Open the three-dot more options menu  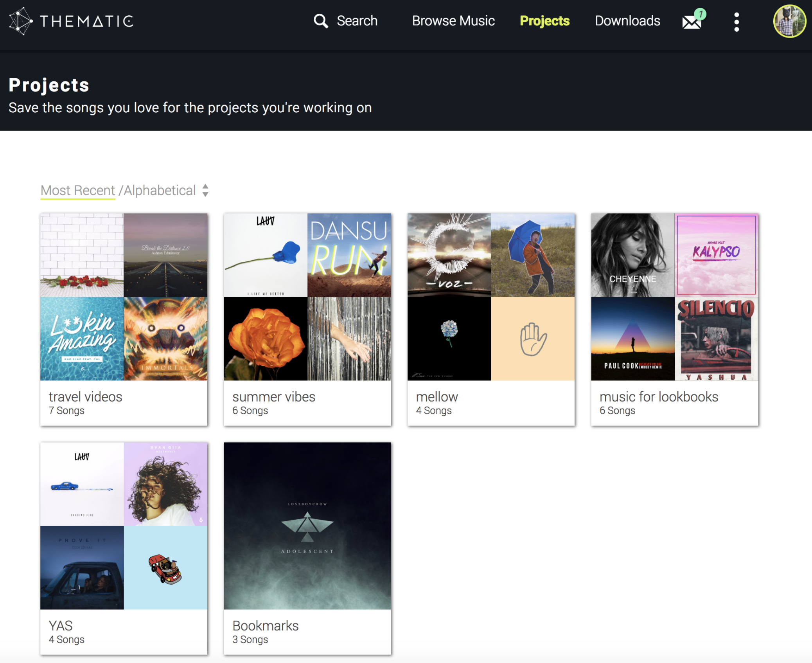coord(737,22)
